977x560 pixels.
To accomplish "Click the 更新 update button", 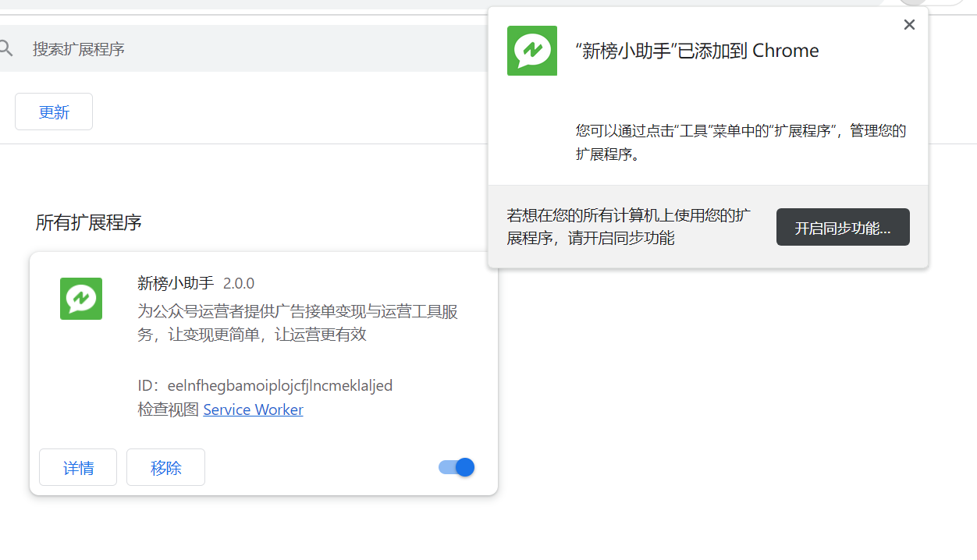I will [53, 112].
